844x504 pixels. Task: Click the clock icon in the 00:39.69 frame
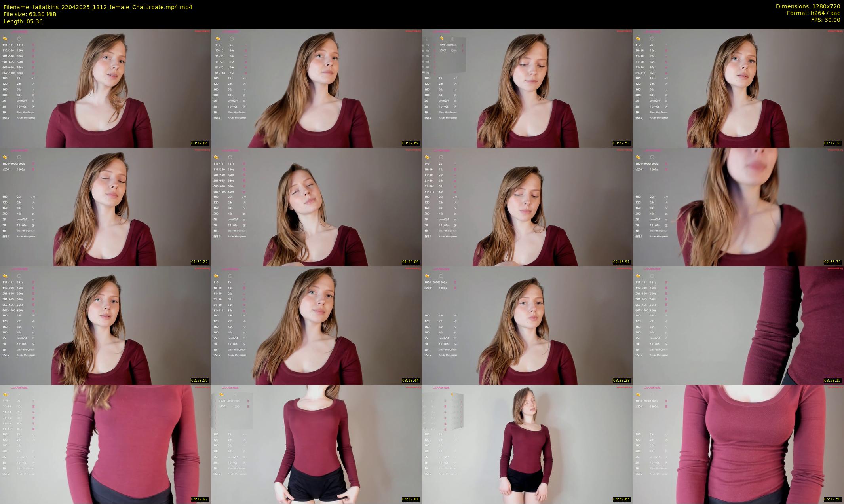[x=232, y=39]
